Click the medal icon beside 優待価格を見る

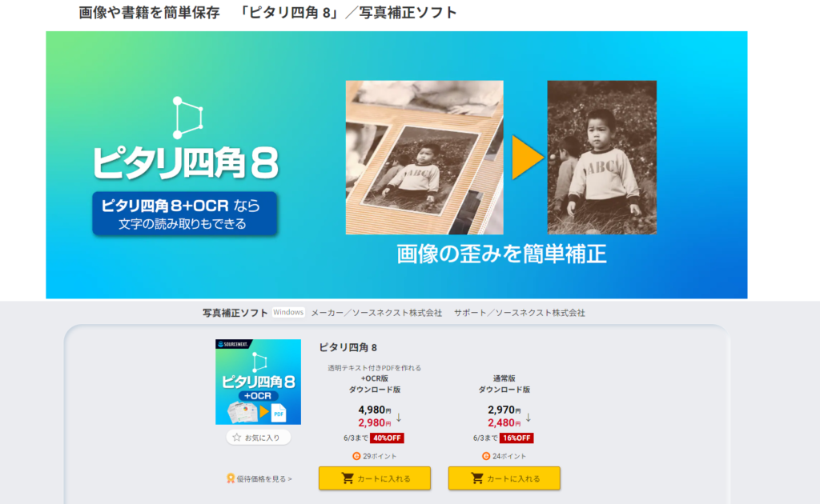pos(230,478)
